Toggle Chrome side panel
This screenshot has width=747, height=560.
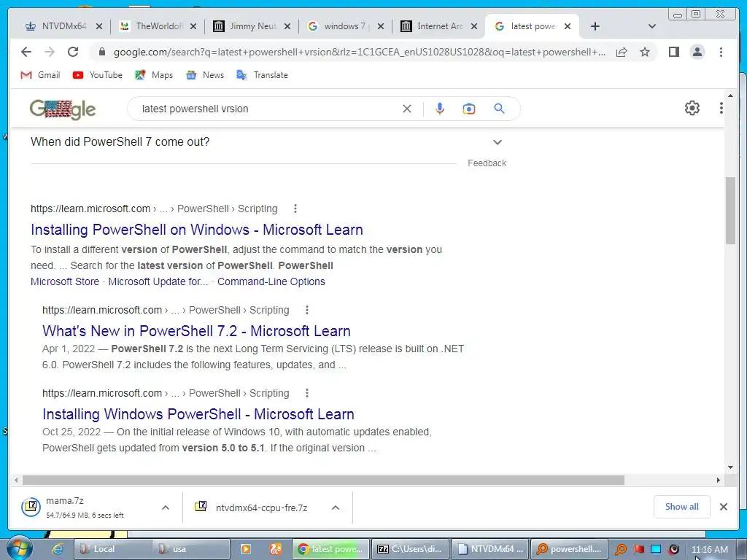[x=673, y=52]
